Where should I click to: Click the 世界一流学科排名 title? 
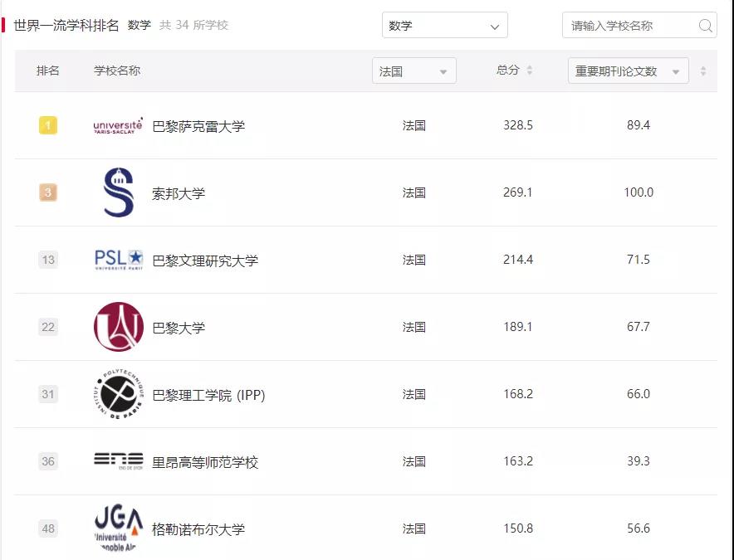[x=66, y=25]
